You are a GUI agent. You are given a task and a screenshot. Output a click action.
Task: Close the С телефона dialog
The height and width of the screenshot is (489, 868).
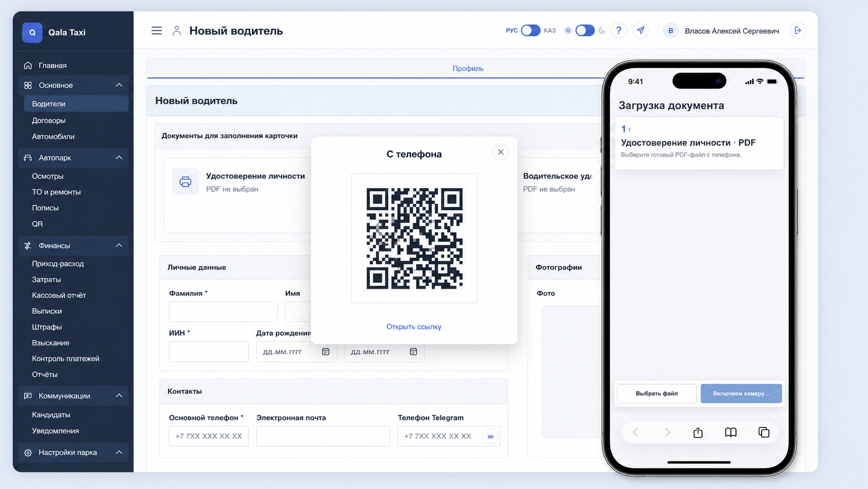[x=500, y=152]
